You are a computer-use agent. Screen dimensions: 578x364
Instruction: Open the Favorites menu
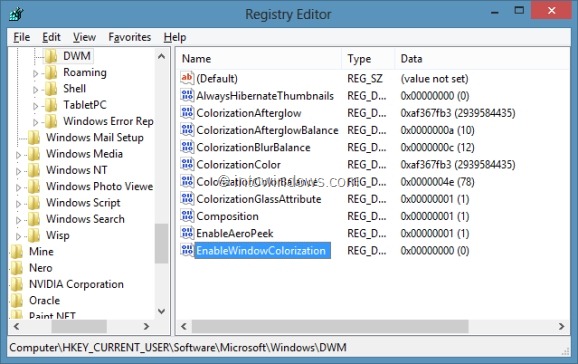(x=129, y=37)
